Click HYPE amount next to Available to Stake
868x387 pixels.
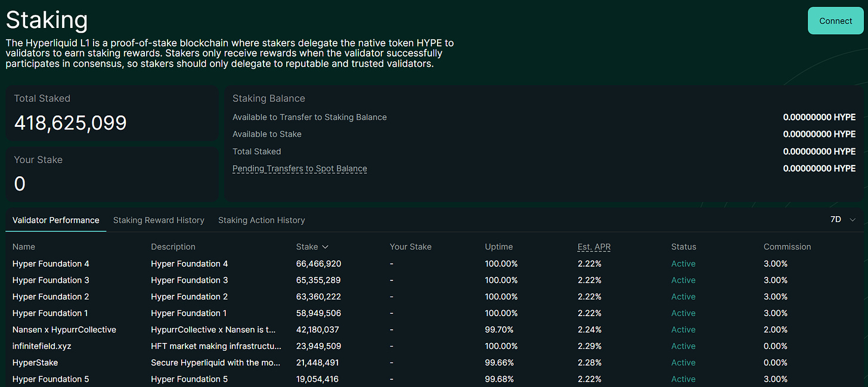819,134
